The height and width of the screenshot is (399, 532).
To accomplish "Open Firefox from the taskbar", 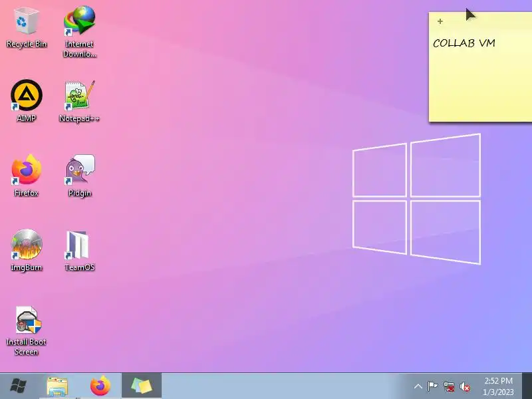I will pos(100,386).
